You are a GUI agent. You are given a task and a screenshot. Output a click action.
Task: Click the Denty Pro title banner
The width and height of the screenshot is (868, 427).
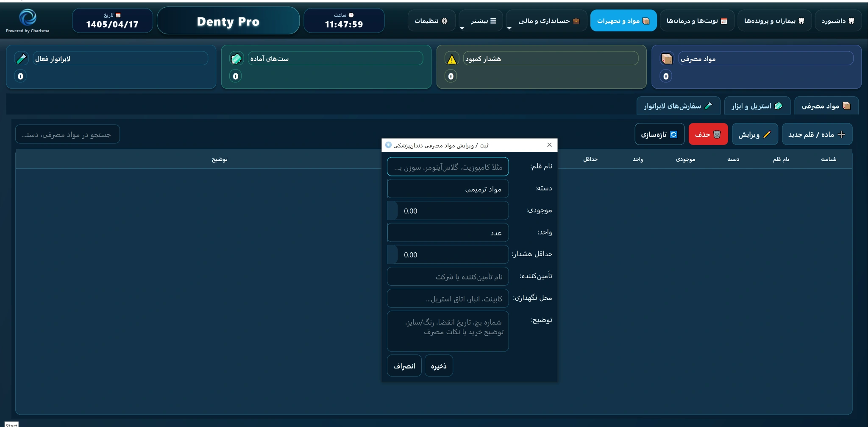[228, 21]
